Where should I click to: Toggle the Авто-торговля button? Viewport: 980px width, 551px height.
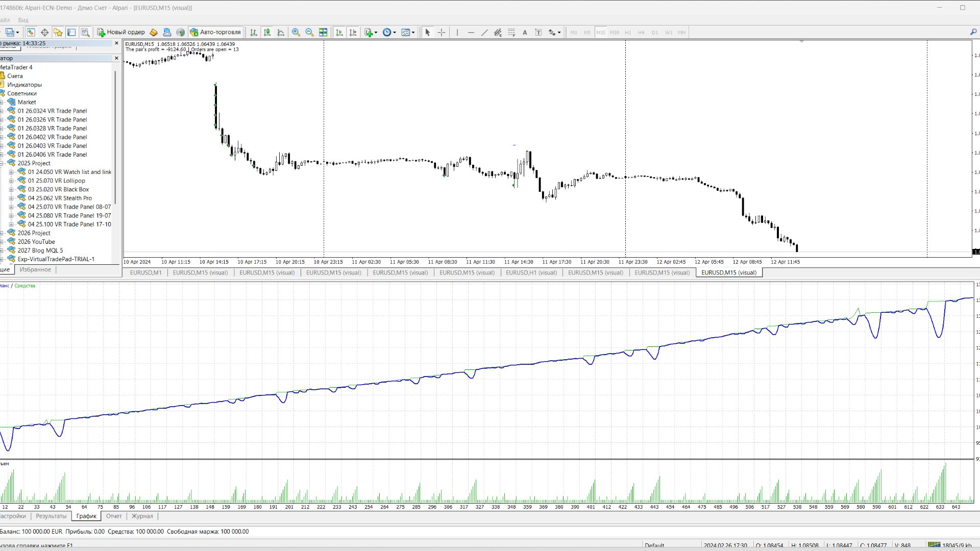pyautogui.click(x=215, y=32)
